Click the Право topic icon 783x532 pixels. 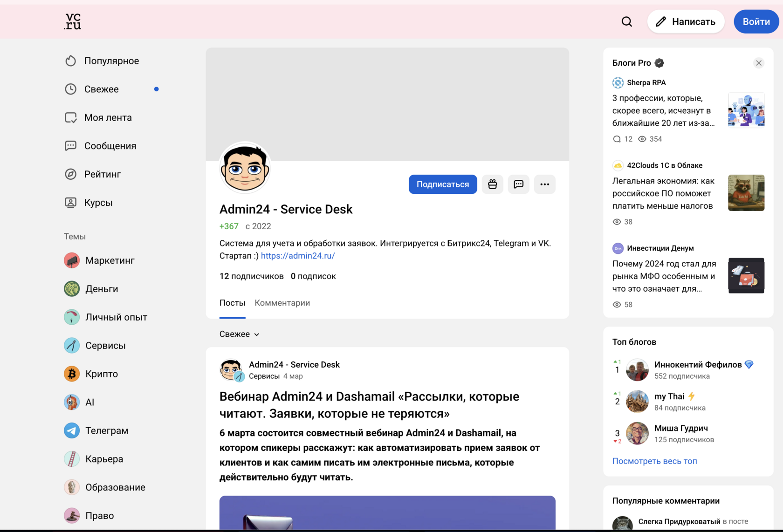[72, 516]
